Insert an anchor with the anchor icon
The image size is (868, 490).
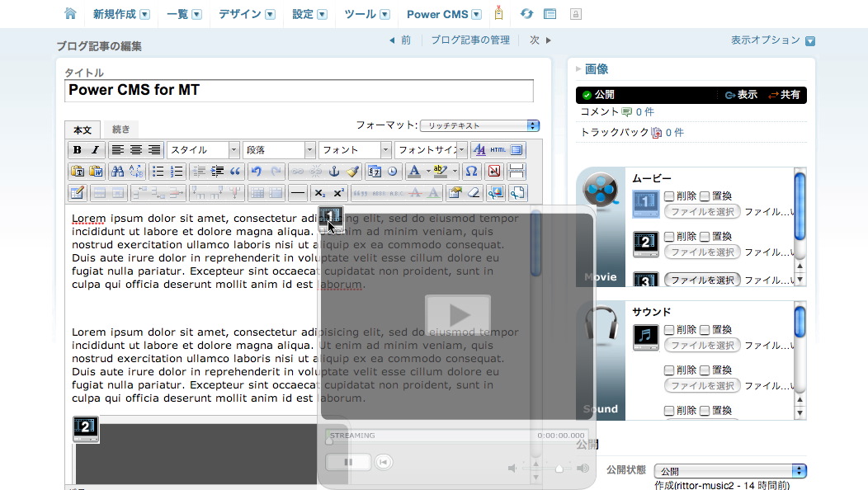(334, 172)
